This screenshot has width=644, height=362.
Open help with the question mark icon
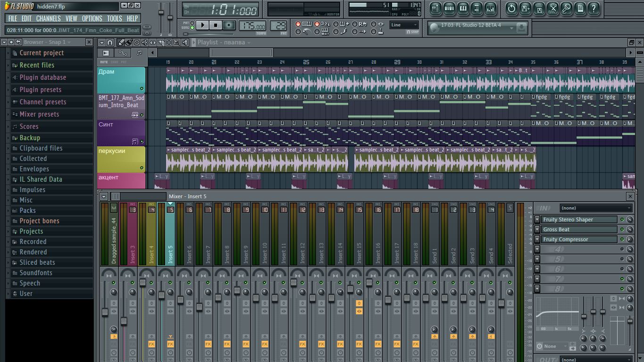594,8
